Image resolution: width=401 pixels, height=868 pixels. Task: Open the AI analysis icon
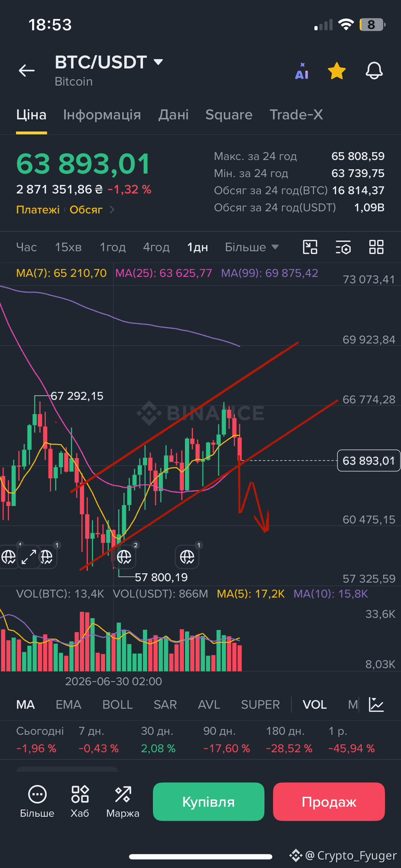click(x=302, y=71)
